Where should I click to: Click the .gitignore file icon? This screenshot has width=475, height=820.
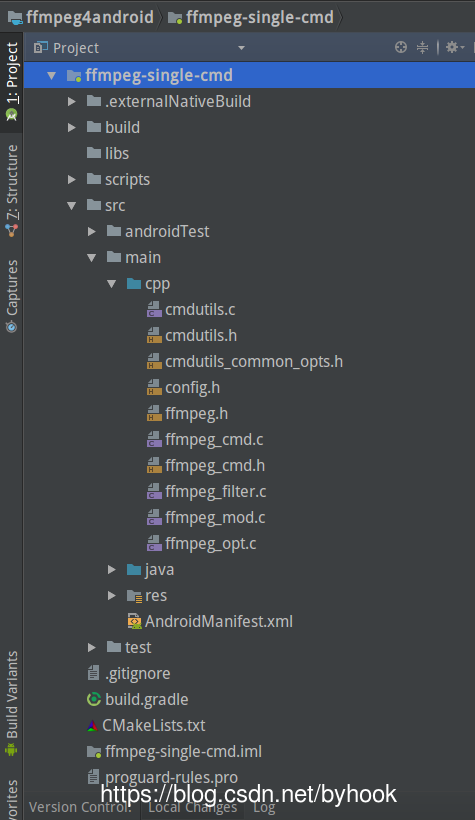(x=93, y=673)
